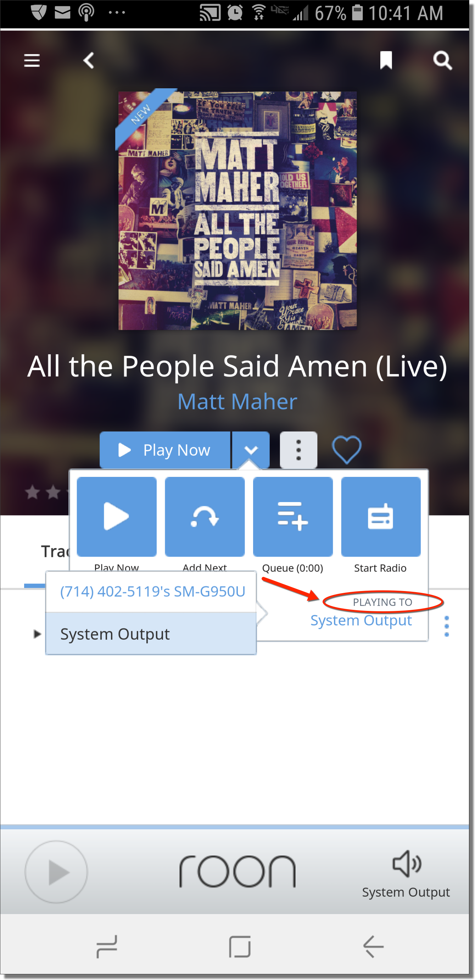The height and width of the screenshot is (980, 475).
Task: Open the blue System Output zone selector
Action: (x=361, y=620)
